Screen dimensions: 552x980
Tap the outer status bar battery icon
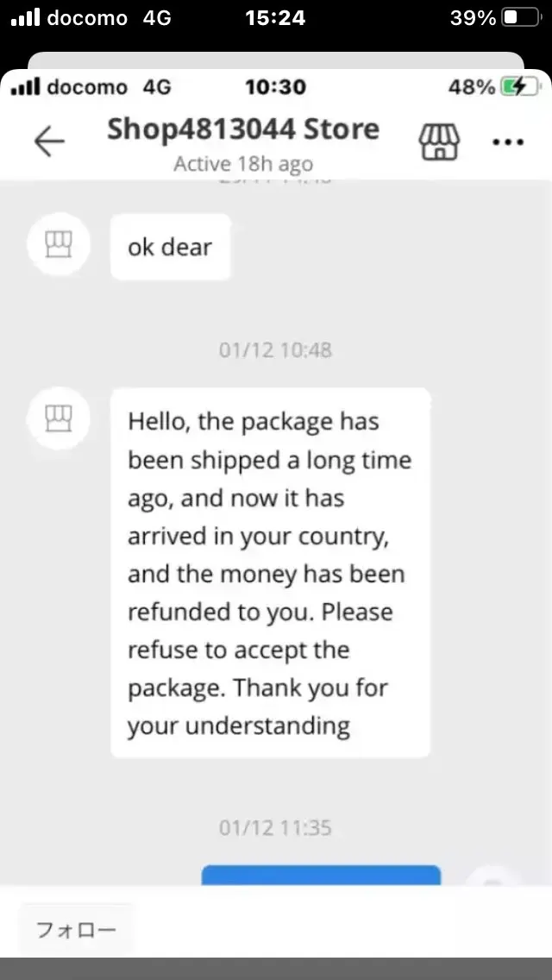coord(521,18)
